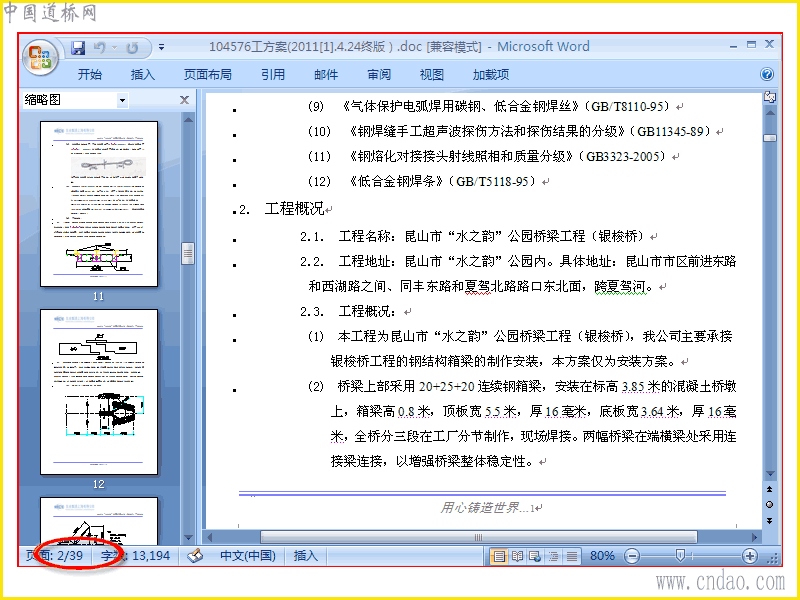Viewport: 800px width, 600px height.
Task: Click the redo/repeat arrow icon
Action: click(132, 48)
